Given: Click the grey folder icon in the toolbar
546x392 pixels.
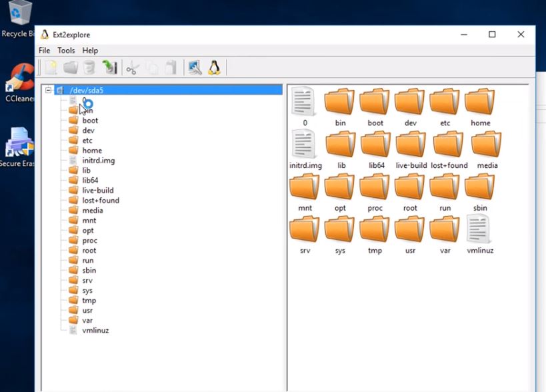Looking at the screenshot, I should click(71, 67).
